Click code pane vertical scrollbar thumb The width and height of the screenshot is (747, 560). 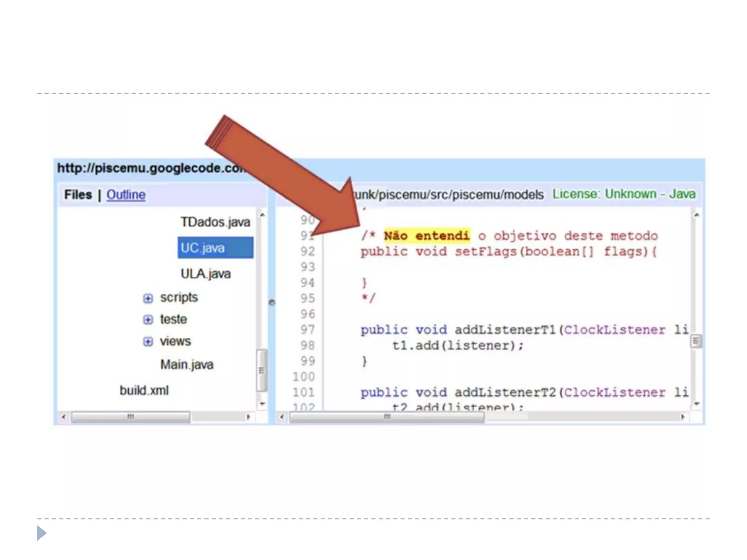click(696, 341)
